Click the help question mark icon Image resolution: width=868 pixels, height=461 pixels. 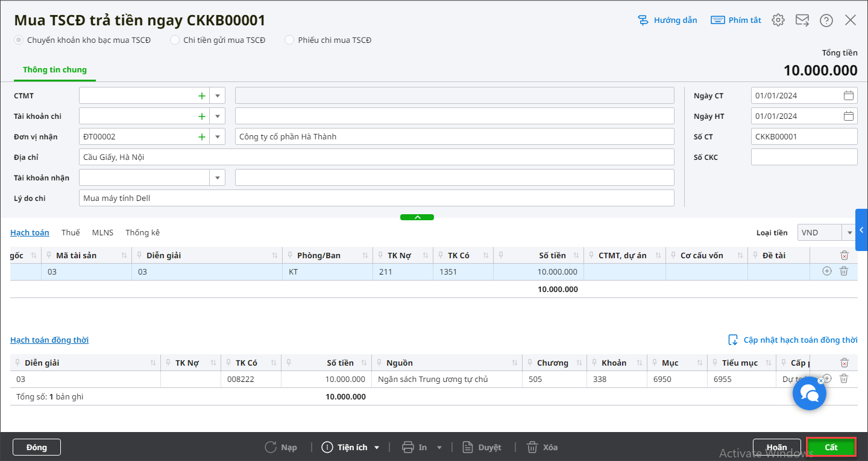[826, 20]
